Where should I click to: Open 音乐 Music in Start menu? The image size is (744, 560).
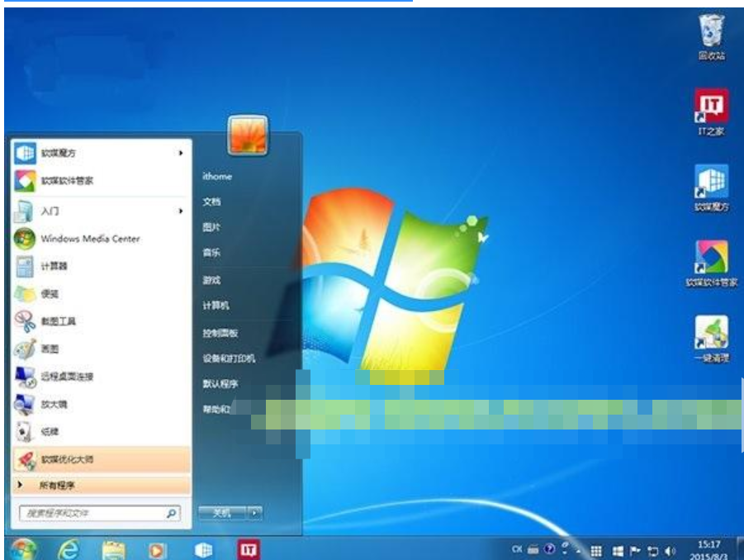click(211, 253)
